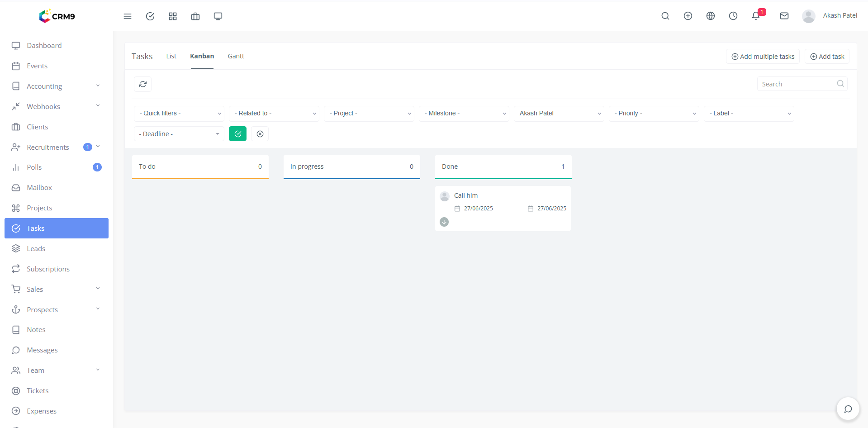The height and width of the screenshot is (428, 868).
Task: Click the clock timer icon in header
Action: [733, 16]
